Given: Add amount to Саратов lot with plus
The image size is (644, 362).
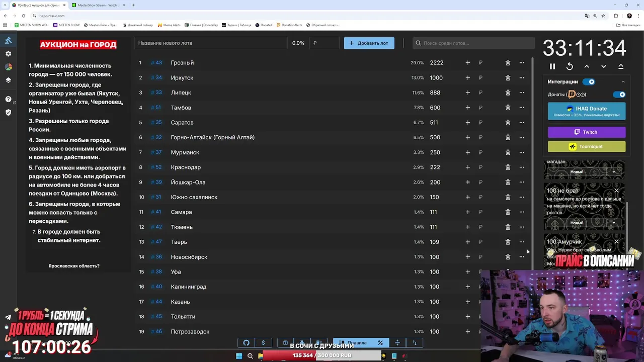Looking at the screenshot, I should tap(468, 123).
